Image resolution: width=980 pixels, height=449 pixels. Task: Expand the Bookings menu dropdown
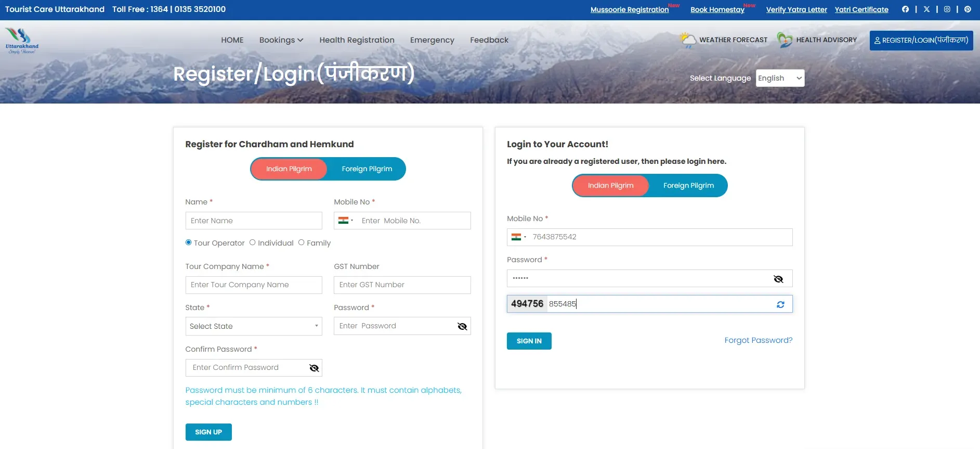coord(281,40)
